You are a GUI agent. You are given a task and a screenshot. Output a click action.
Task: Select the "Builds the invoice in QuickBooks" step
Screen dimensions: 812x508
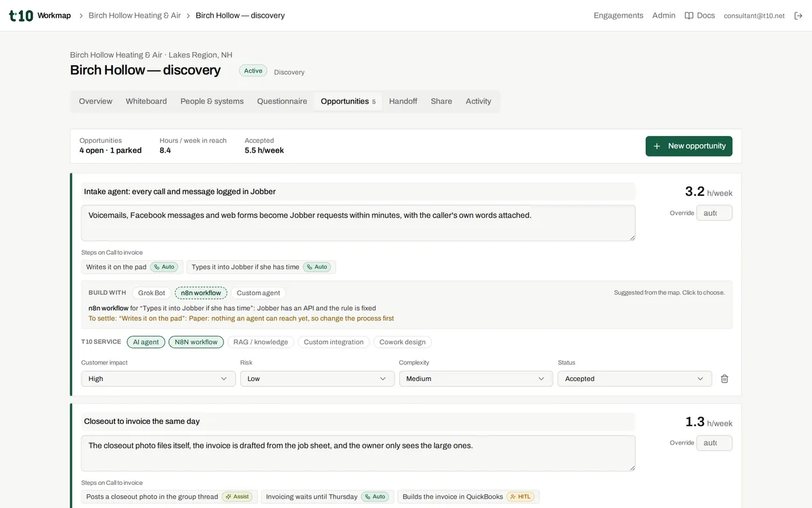point(468,496)
